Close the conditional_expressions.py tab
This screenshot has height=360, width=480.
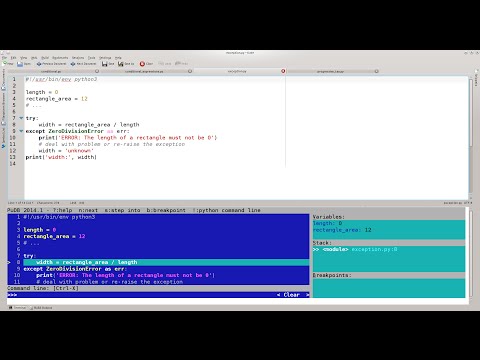point(190,71)
